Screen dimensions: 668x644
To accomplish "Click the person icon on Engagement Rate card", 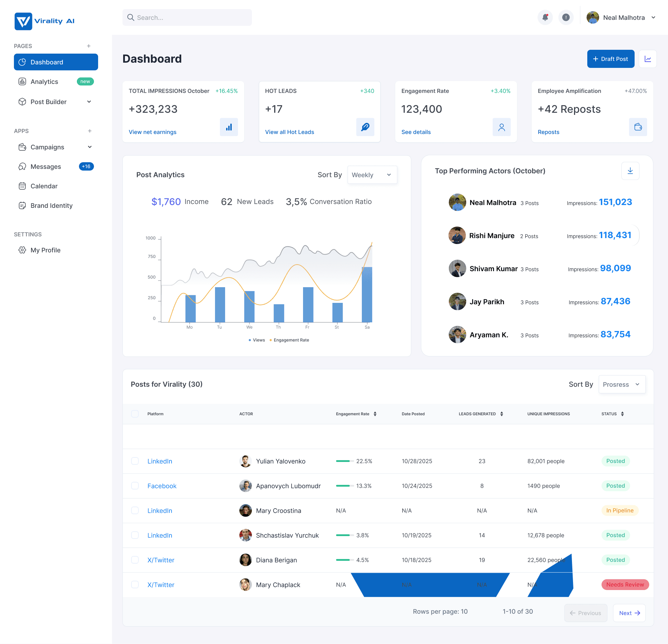I will (501, 127).
